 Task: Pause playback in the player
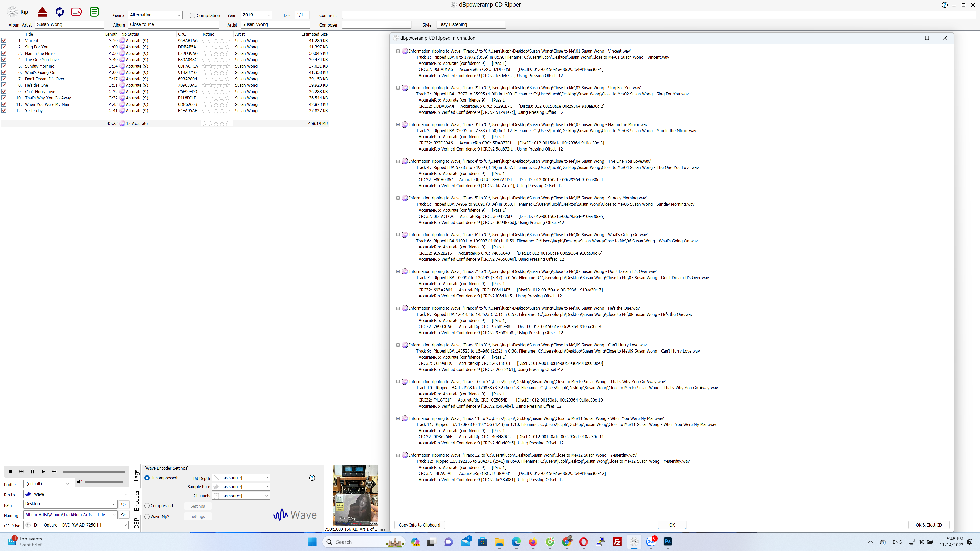(x=32, y=471)
